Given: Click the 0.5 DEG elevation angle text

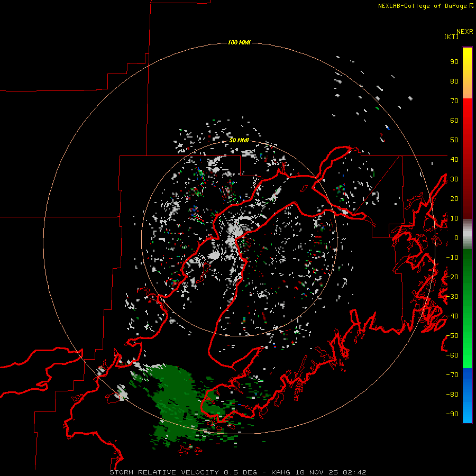Looking at the screenshot, I should coord(241,472).
